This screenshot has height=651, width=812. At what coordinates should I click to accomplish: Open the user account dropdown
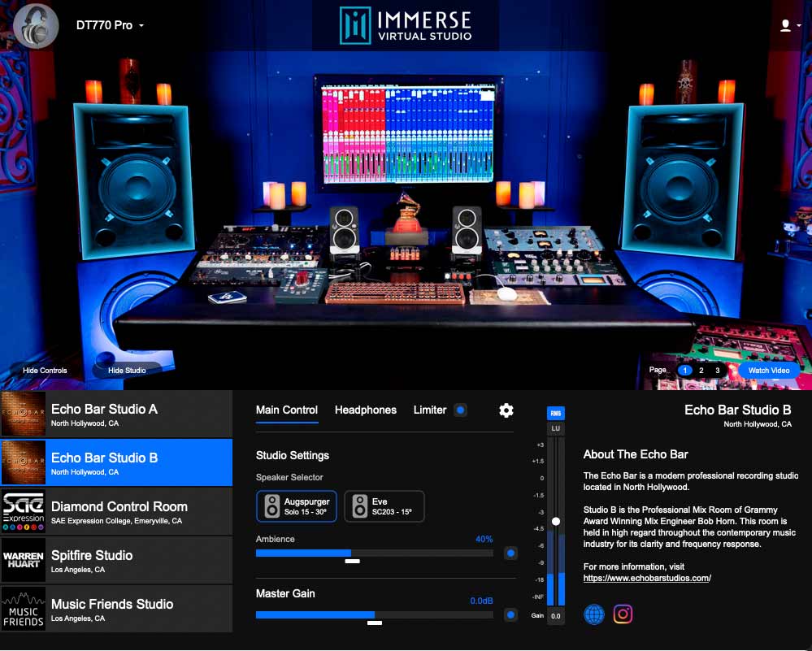tap(787, 24)
